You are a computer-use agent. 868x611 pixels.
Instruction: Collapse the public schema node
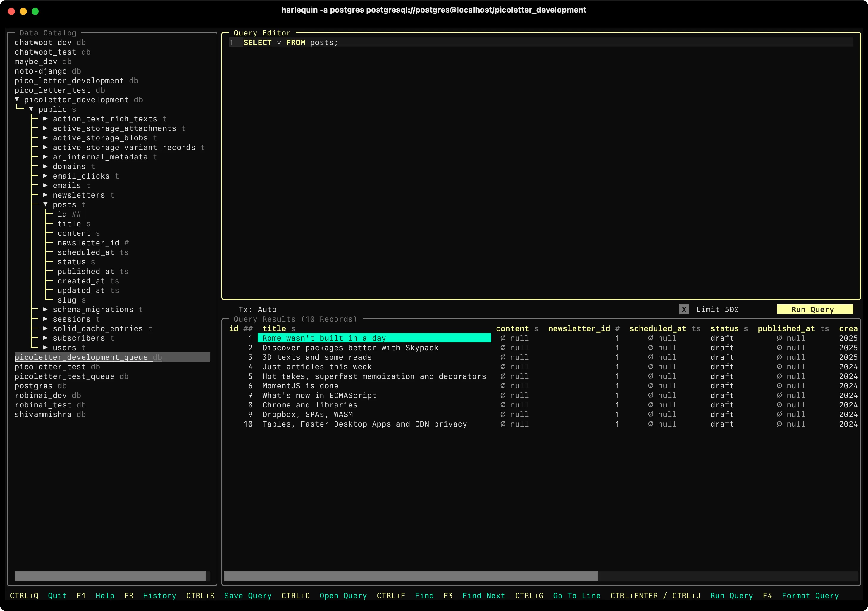click(x=31, y=109)
